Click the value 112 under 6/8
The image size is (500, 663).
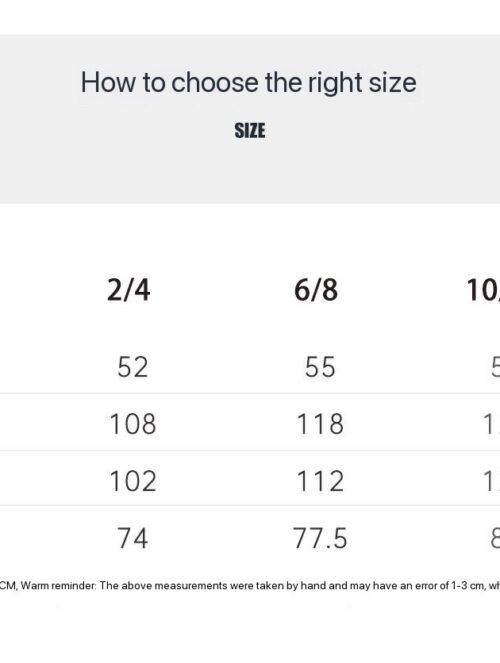coord(320,481)
